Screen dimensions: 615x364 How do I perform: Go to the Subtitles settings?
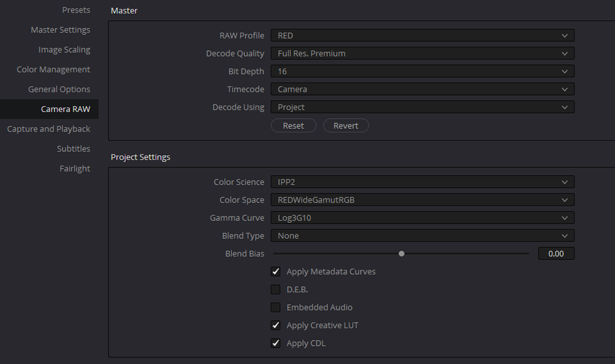[x=74, y=149]
